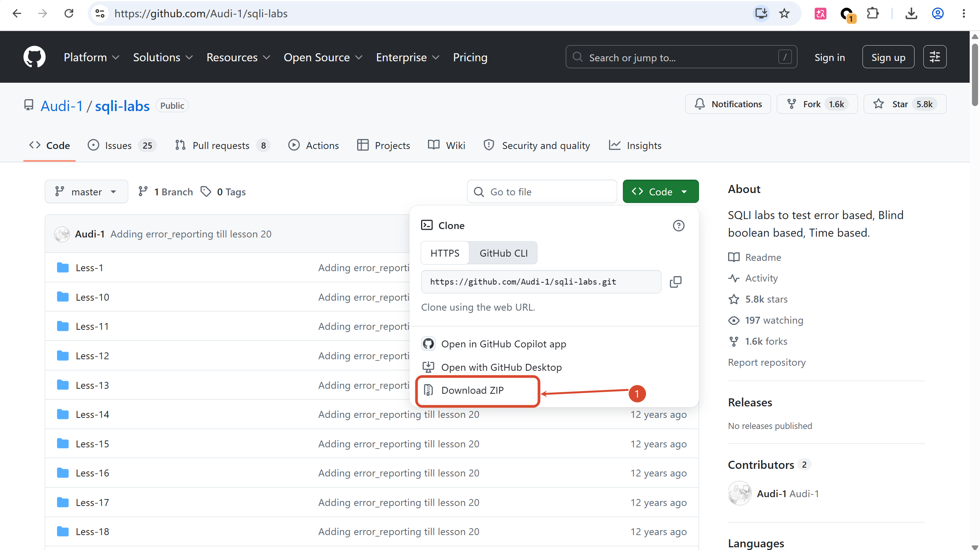Reload the page with refresh icon

[x=69, y=13]
